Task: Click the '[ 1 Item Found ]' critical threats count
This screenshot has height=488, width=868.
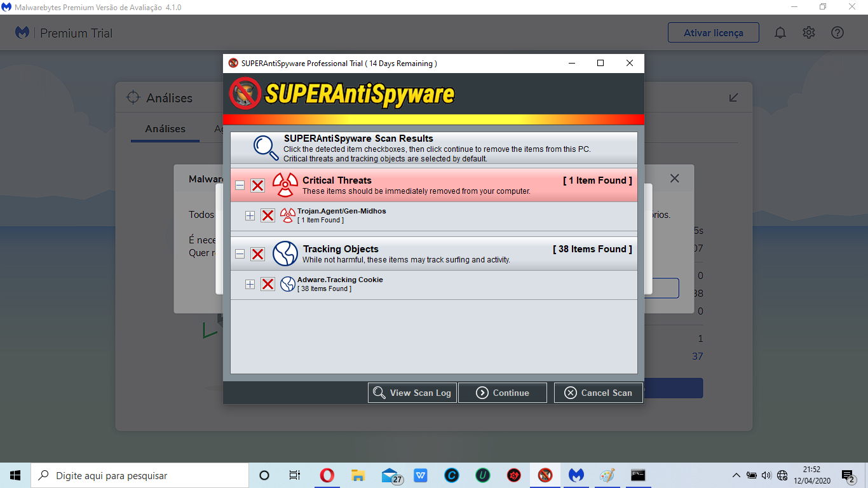Action: (x=597, y=180)
